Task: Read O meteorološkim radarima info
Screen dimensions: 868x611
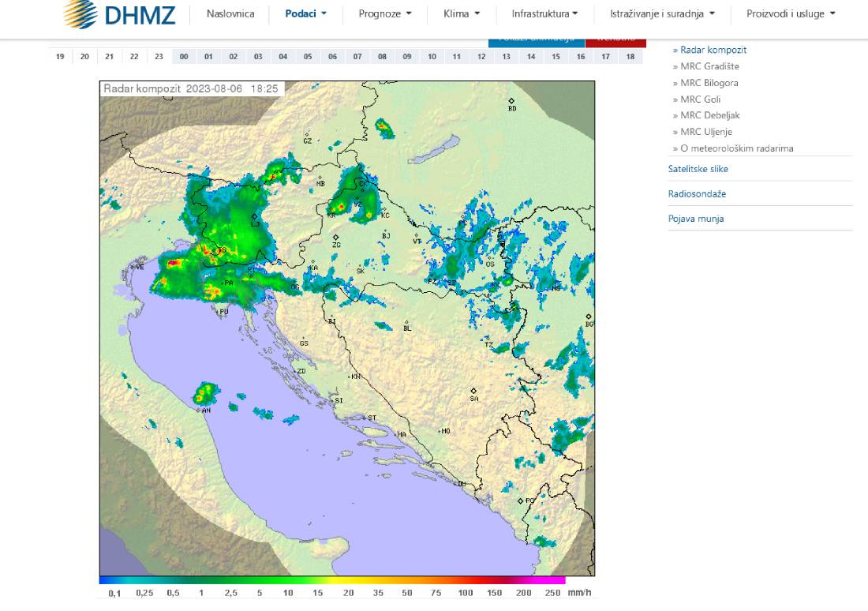Action: [737, 148]
